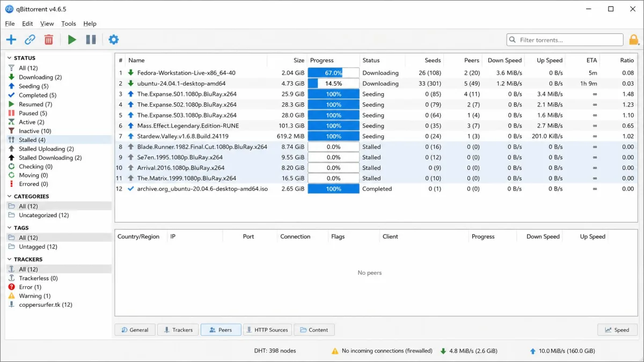The width and height of the screenshot is (644, 362).
Task: Click the blue upload arrow in status bar
Action: [x=533, y=351]
